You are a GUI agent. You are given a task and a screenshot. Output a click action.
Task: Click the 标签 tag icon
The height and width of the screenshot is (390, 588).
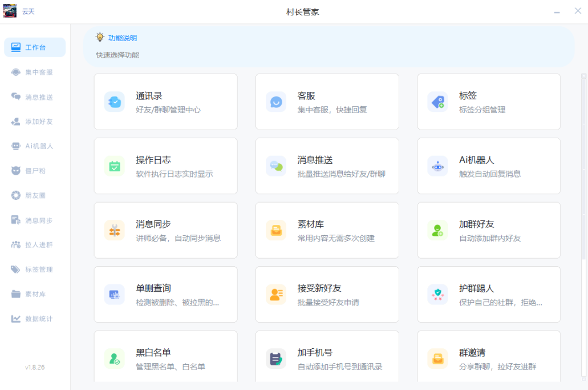437,102
